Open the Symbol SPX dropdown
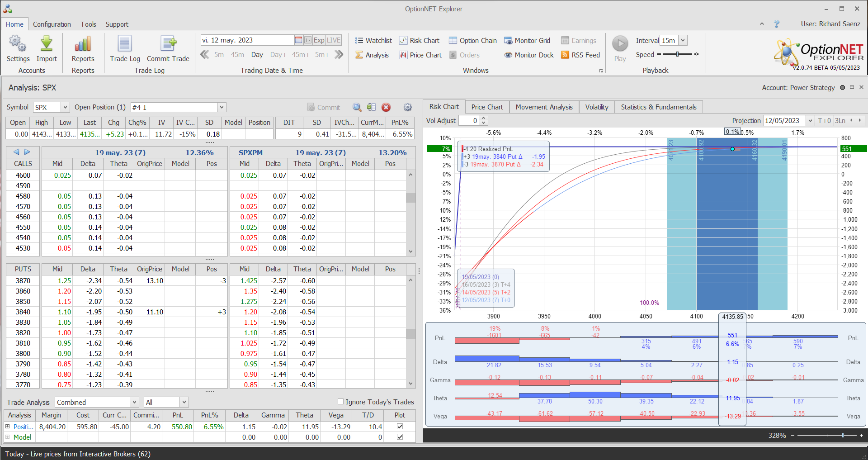868x460 pixels. click(65, 107)
